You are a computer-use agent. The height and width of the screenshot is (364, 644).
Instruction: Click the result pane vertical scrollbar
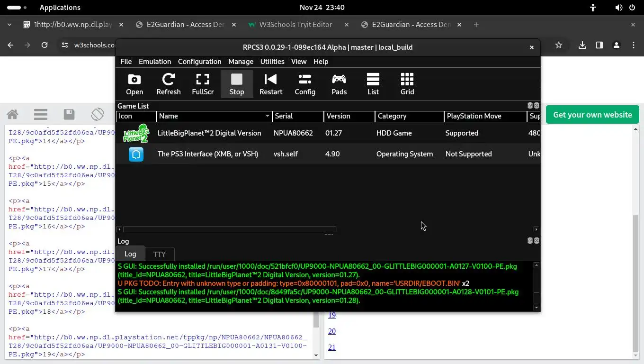(636, 284)
